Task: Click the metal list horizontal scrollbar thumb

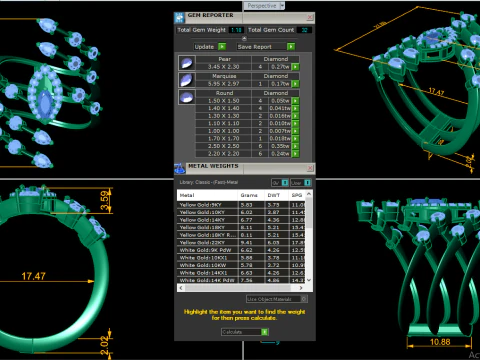Action: [238, 288]
